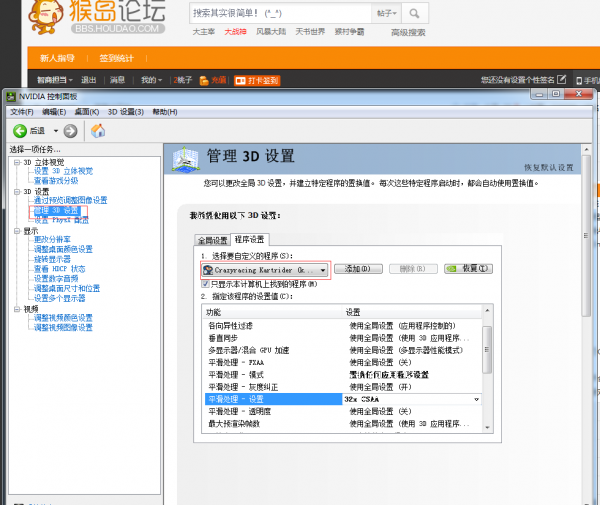Collapse the 3D 设置 tree node
This screenshot has height=505, width=600.
17,192
